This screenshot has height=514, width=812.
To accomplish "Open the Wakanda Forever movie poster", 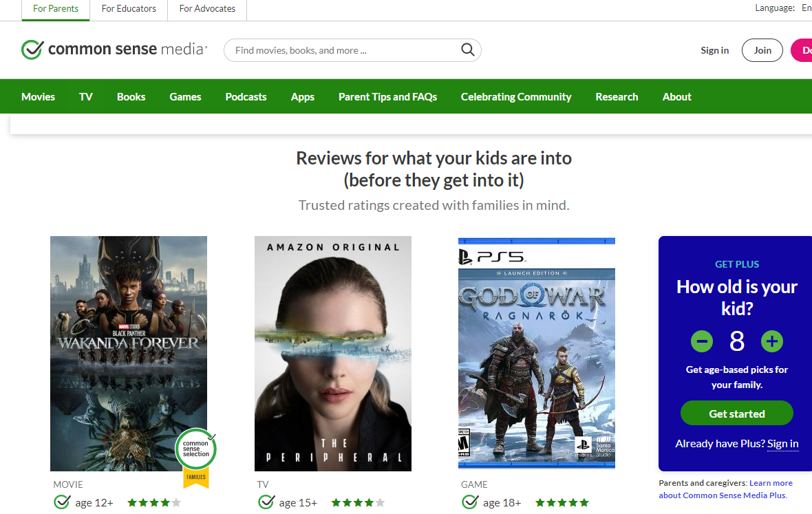I will [x=129, y=354].
